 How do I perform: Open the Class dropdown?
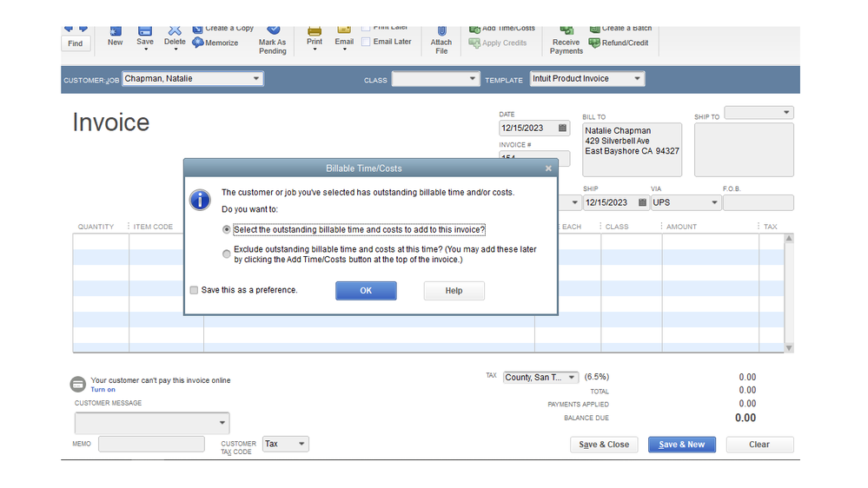(x=472, y=78)
